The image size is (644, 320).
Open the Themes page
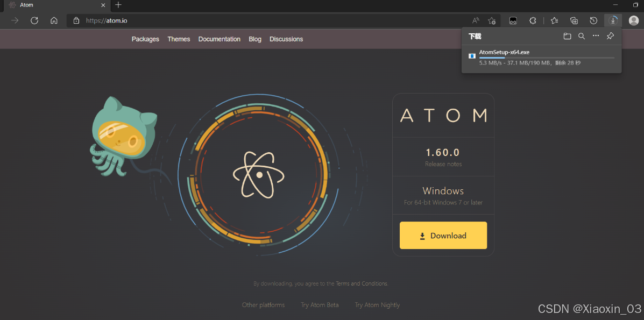coord(179,39)
